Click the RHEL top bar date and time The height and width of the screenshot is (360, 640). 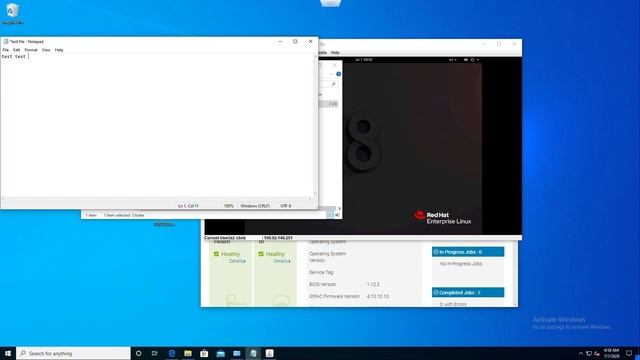363,60
